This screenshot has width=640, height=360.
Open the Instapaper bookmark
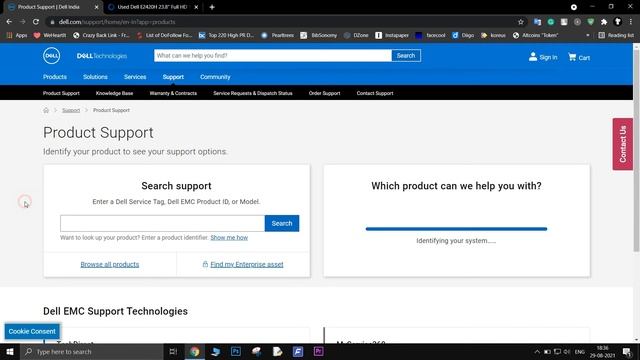pos(392,36)
